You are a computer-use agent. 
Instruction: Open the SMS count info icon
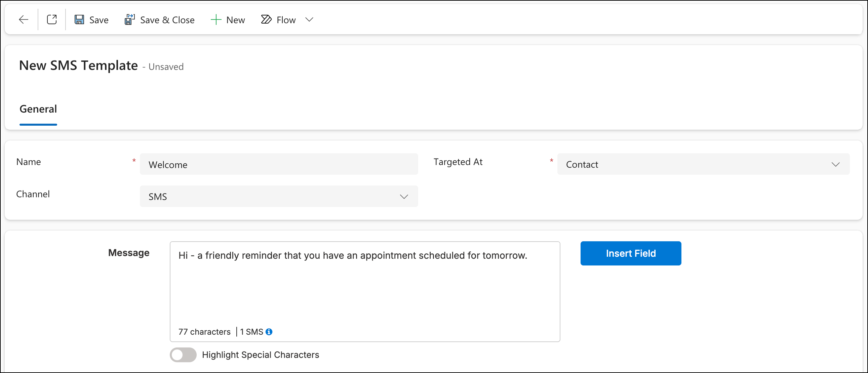(x=269, y=332)
